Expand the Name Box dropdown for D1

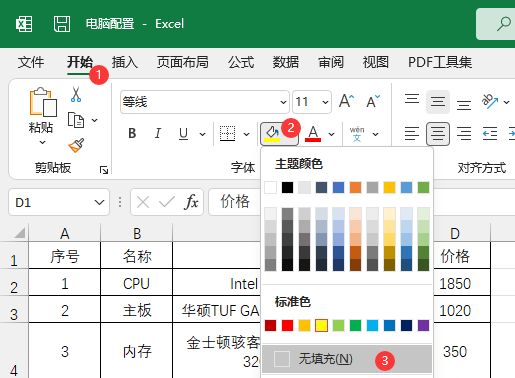coord(99,202)
